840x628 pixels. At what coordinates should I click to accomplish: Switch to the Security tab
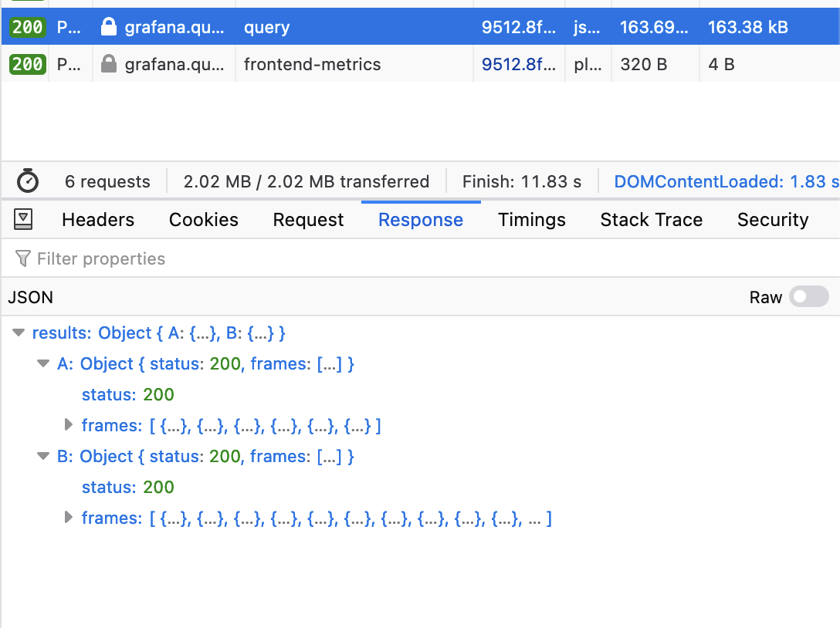pyautogui.click(x=772, y=219)
